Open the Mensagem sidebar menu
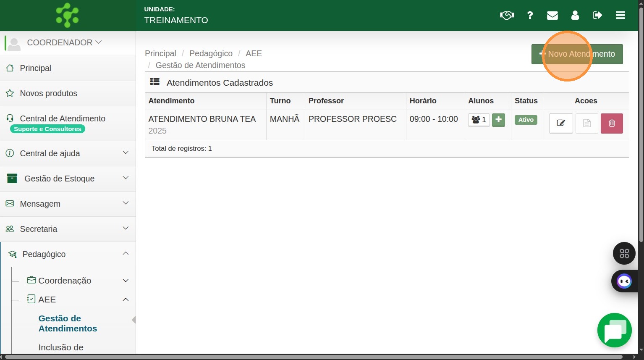The image size is (644, 360). pos(68,204)
